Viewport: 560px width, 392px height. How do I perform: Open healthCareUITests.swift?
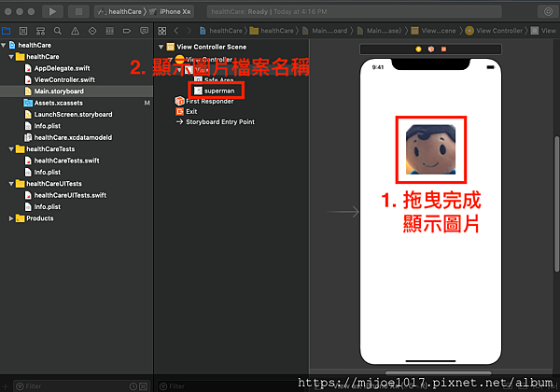click(x=70, y=195)
